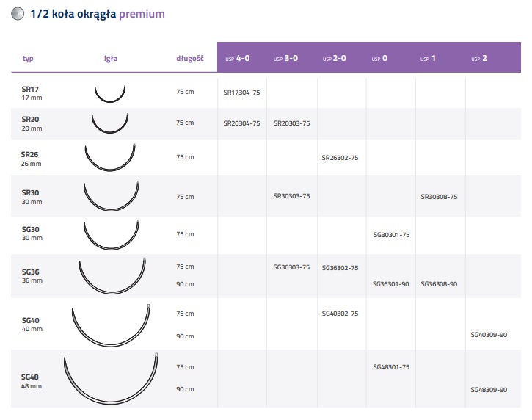Viewport: 532px width, 420px height.
Task: Select the SG36 36 mm needle image
Action: [x=112, y=275]
